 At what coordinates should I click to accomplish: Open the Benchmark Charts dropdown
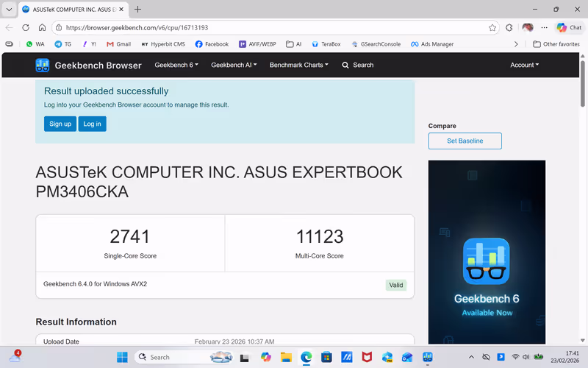point(298,65)
